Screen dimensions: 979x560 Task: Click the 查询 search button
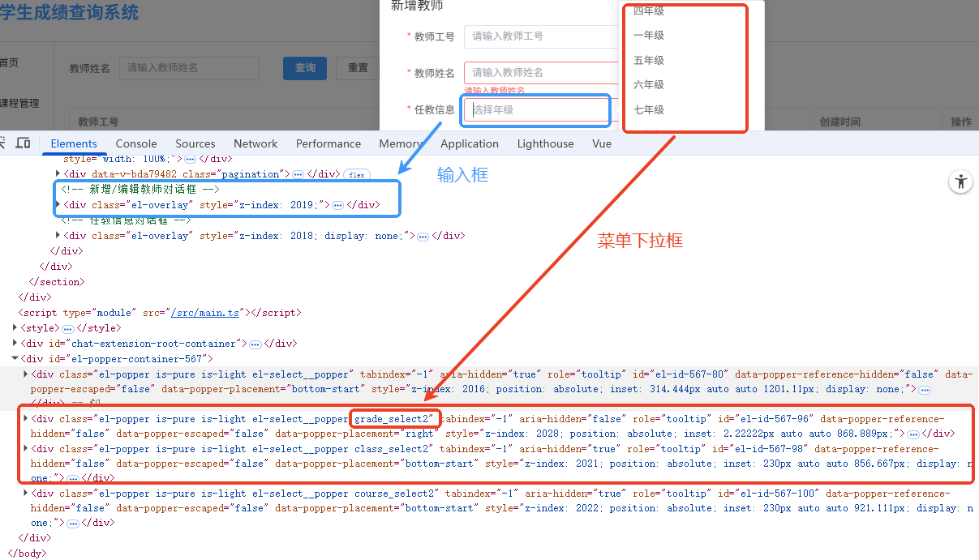305,68
